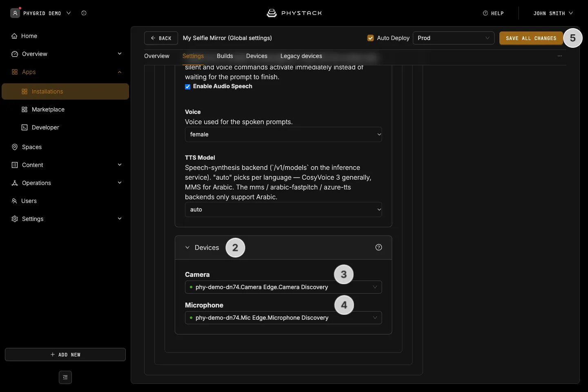The image size is (588, 392).
Task: Open the TTS Model dropdown showing auto
Action: (x=283, y=209)
